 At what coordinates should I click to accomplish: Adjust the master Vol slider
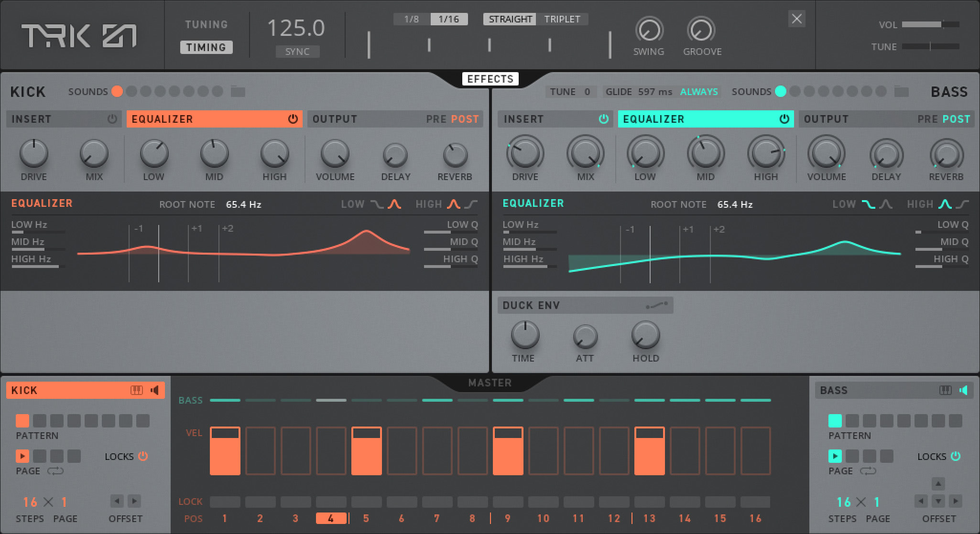click(930, 24)
